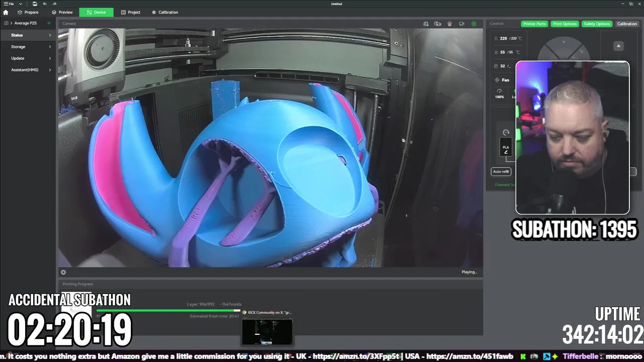
Task: Open the Update section
Action: click(28, 58)
